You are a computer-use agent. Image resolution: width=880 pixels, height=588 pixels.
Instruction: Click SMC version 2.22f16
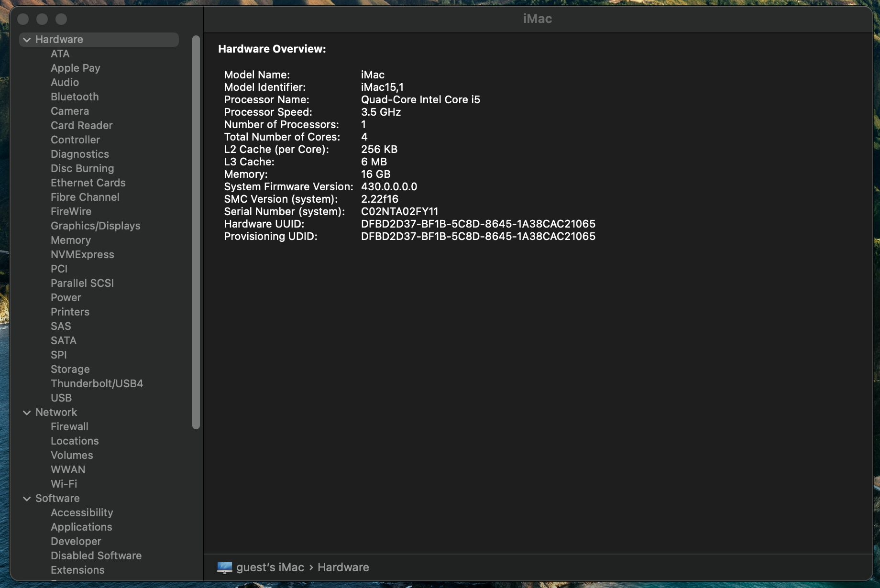click(x=380, y=199)
